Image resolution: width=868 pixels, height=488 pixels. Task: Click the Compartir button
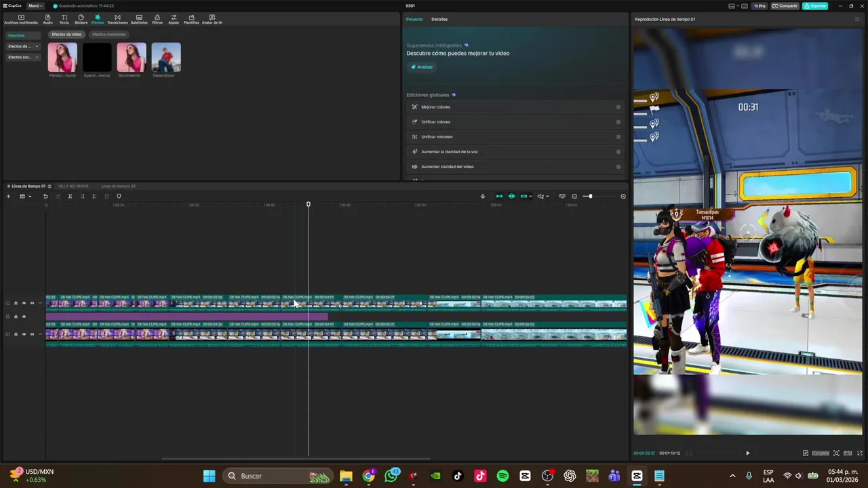coord(785,5)
